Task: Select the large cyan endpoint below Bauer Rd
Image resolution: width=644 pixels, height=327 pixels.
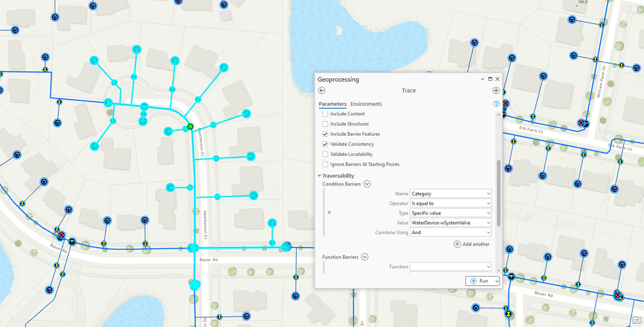Action: point(195,284)
